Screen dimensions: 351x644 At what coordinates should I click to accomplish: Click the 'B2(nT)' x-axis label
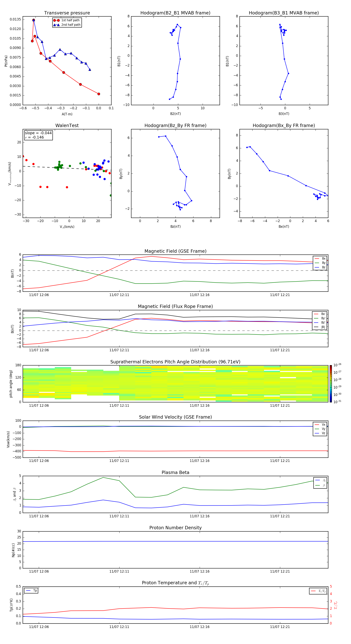(x=175, y=114)
